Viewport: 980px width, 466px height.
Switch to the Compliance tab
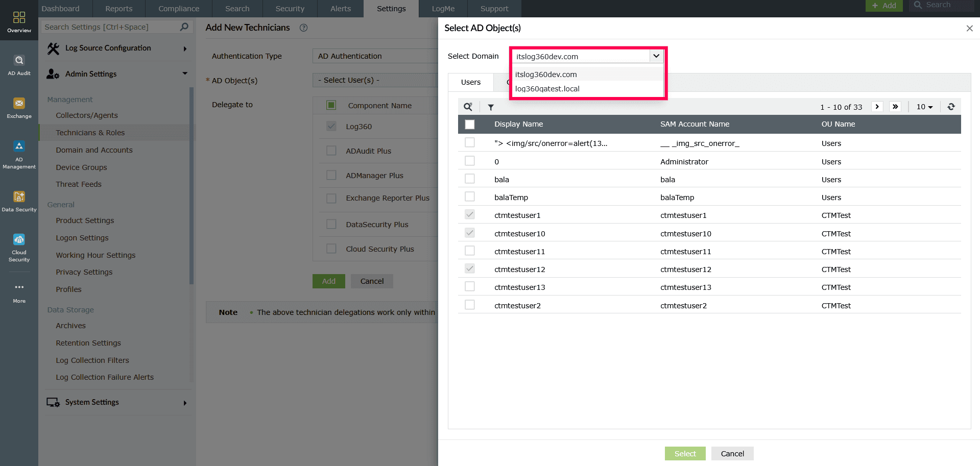point(179,9)
